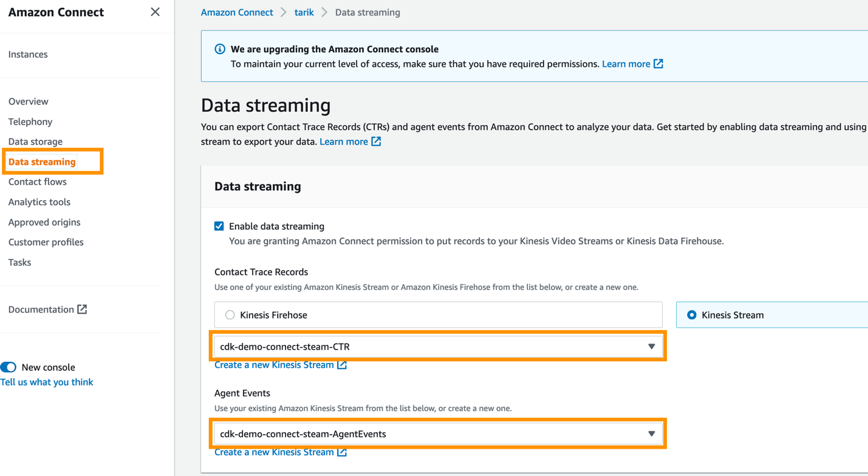The width and height of the screenshot is (868, 476).
Task: Click the info icon in upgrade banner
Action: (220, 49)
